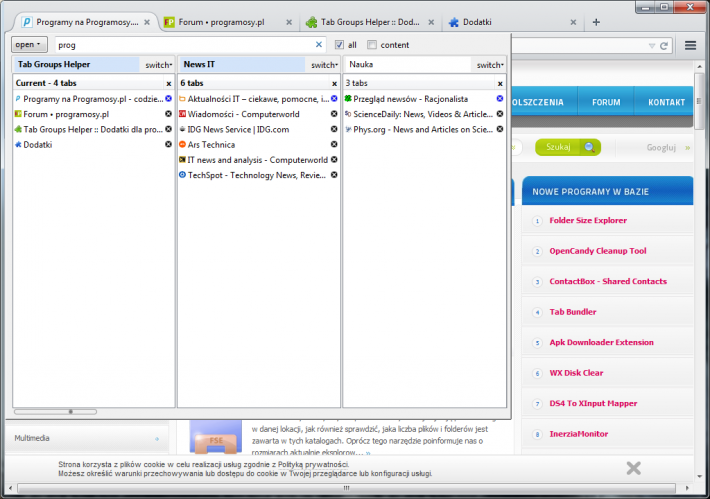Open switch dropdown for News IT group
Viewport: 710px width, 499px height.
pyautogui.click(x=324, y=65)
